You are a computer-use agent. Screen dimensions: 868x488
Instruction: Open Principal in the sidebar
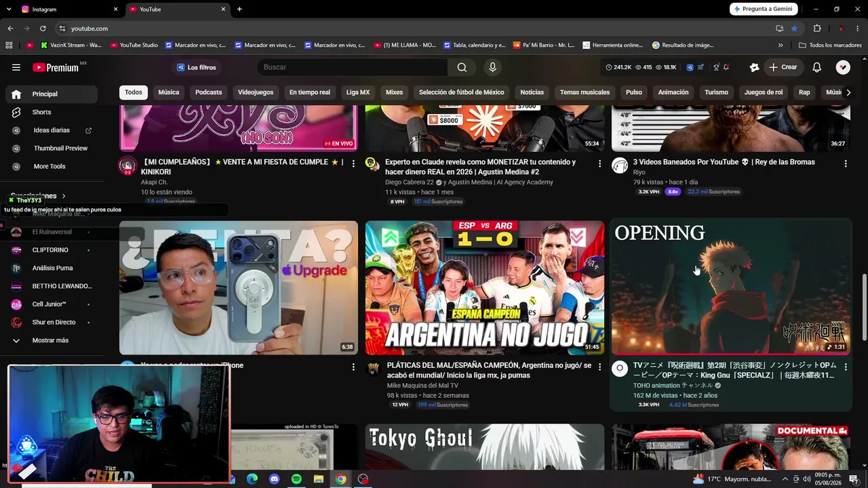pos(52,94)
